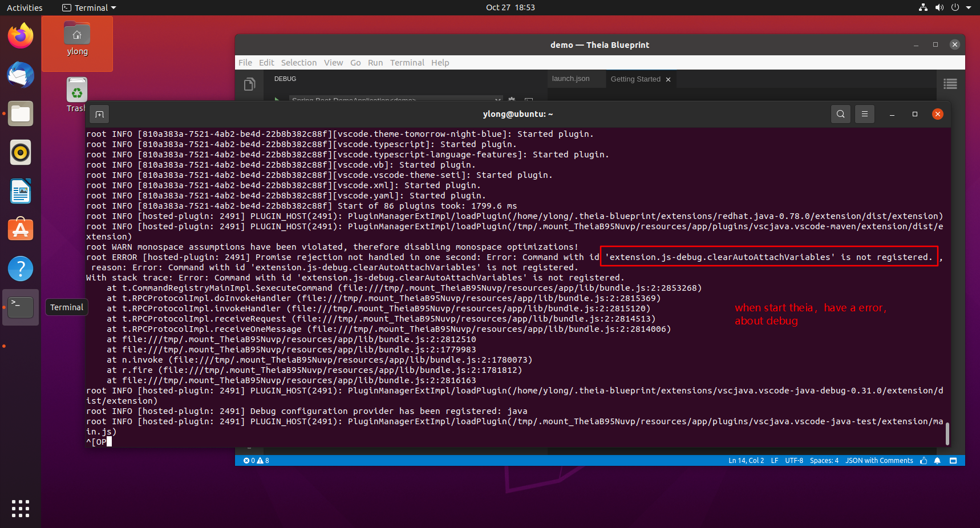Open search in the terminal window
The width and height of the screenshot is (980, 528).
tap(840, 114)
